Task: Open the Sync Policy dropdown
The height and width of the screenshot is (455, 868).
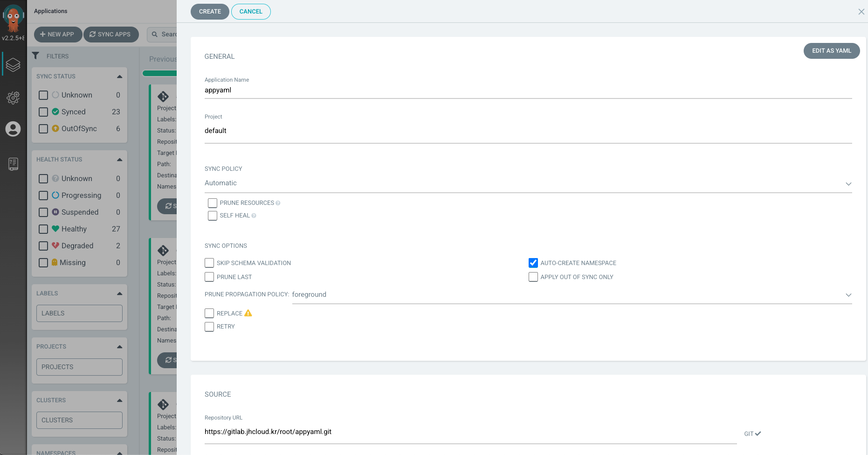Action: click(528, 183)
